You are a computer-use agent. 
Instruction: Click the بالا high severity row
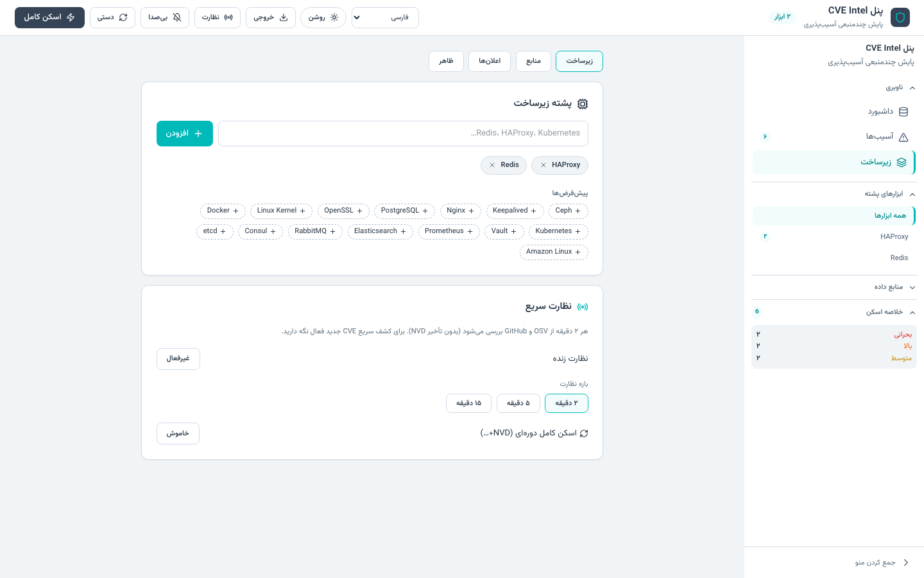(834, 346)
